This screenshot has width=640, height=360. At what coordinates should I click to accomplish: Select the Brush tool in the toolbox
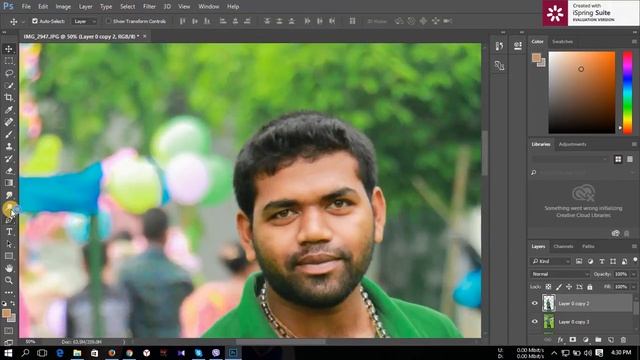click(x=9, y=134)
